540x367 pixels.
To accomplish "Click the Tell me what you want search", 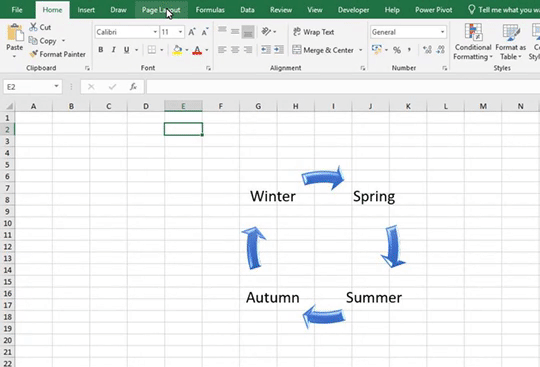I will [503, 10].
